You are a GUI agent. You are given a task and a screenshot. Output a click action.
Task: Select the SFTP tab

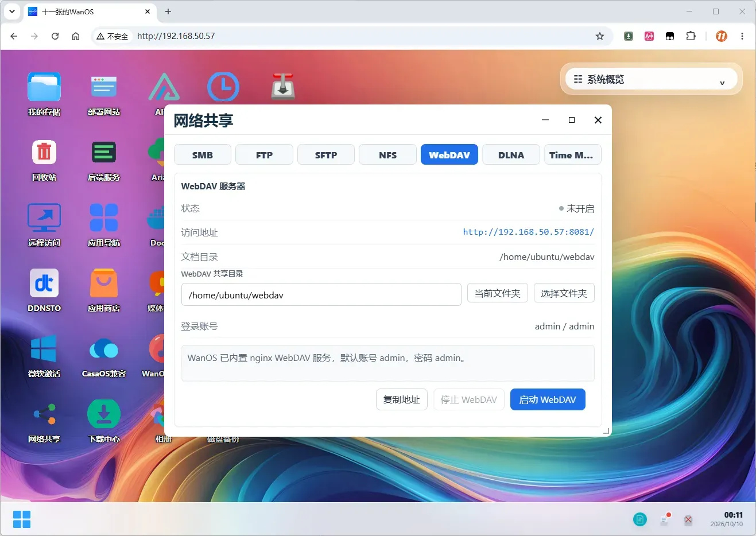(326, 155)
